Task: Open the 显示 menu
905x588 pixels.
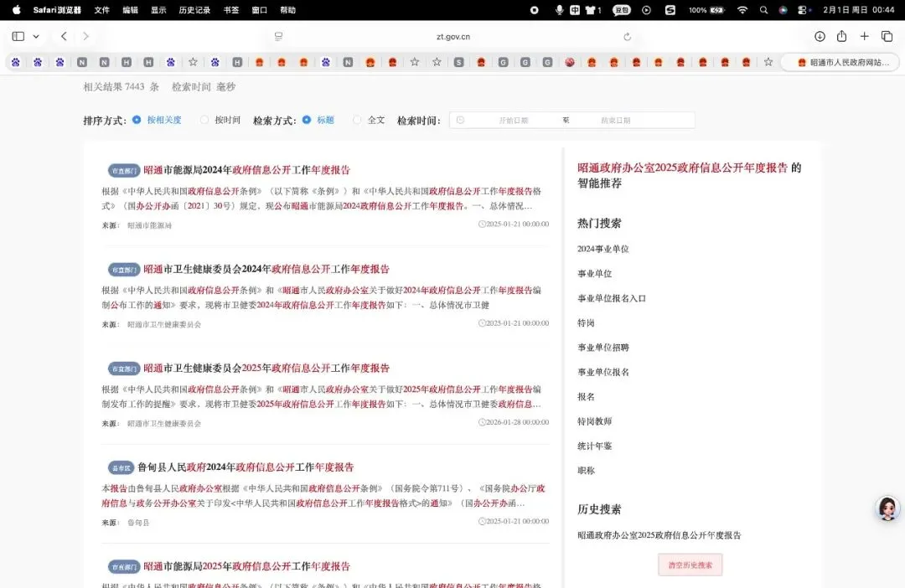Action: click(x=158, y=10)
